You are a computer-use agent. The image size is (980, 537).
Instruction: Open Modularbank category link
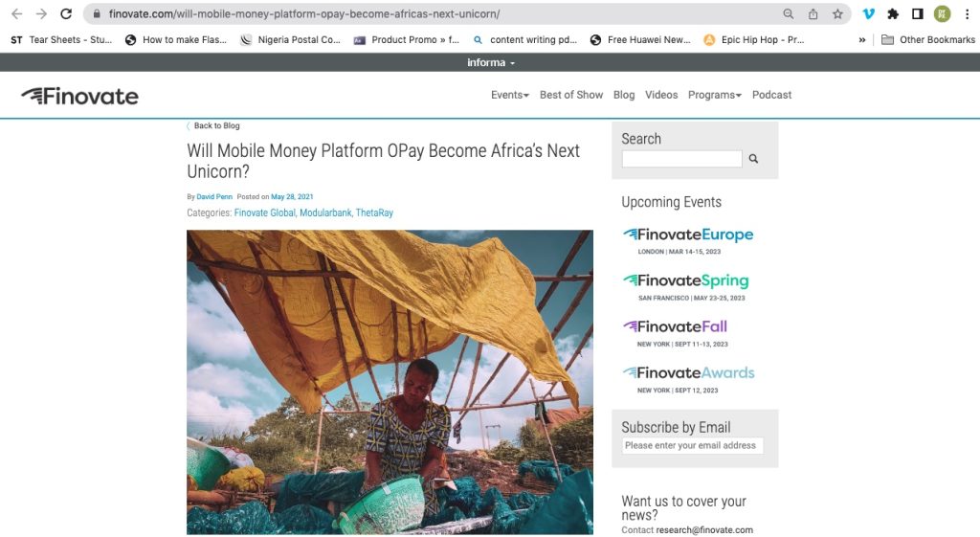pyautogui.click(x=325, y=213)
